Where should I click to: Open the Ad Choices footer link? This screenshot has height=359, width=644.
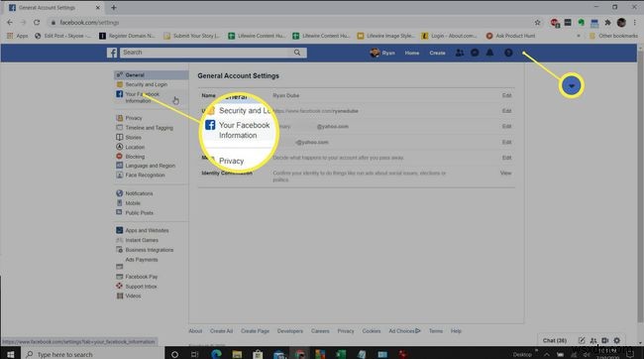pyautogui.click(x=404, y=330)
